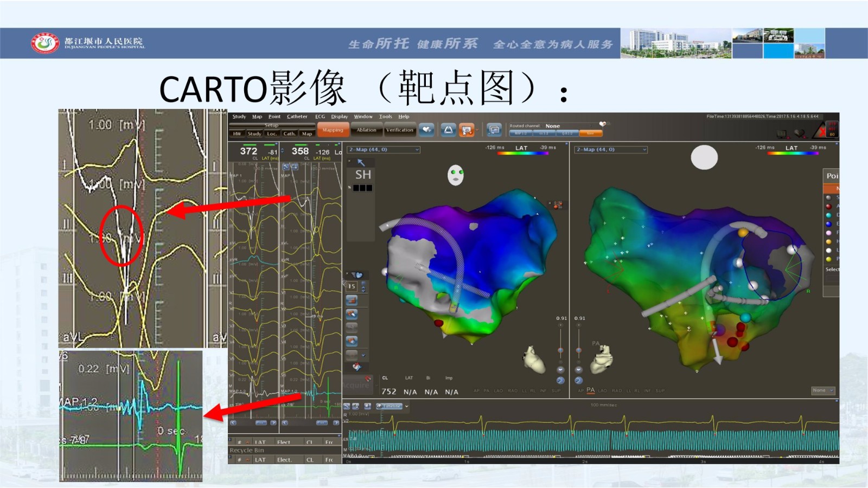Click the red magnet icon by Acquire
Screen dimensions: 868x488
pos(367,378)
